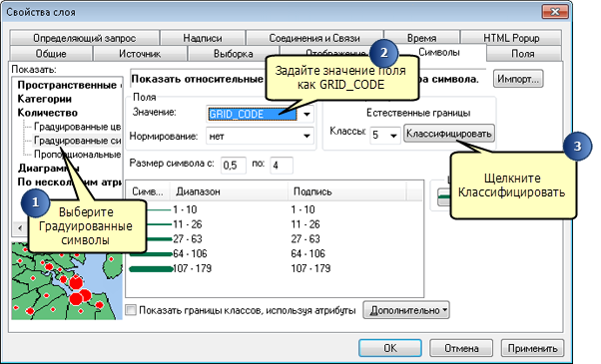Click the GRID_CODE value field

tap(253, 114)
